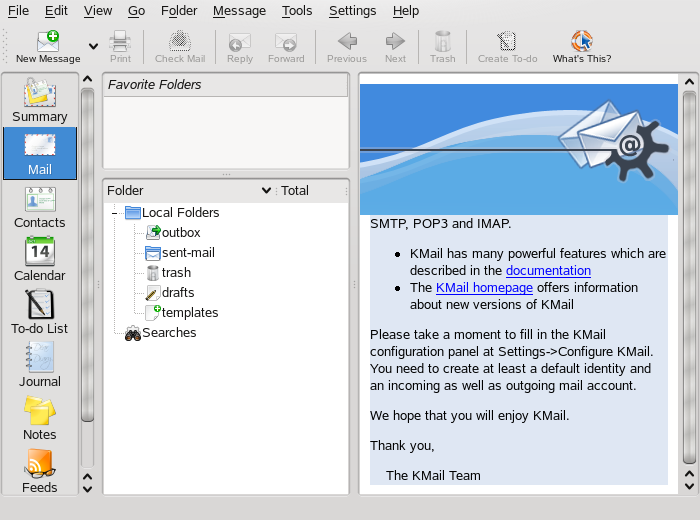The width and height of the screenshot is (700, 520).
Task: Open the Calendar sidebar component
Action: [40, 260]
